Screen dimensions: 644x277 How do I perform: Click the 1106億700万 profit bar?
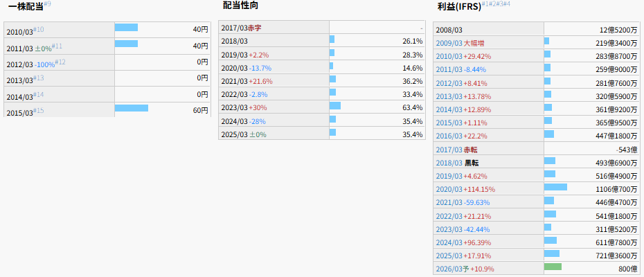coord(555,187)
